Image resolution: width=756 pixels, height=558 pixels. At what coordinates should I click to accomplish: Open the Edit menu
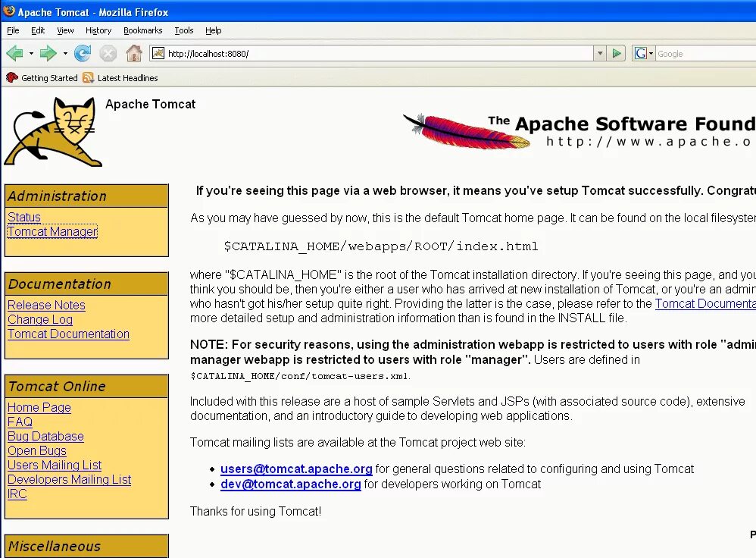(38, 30)
